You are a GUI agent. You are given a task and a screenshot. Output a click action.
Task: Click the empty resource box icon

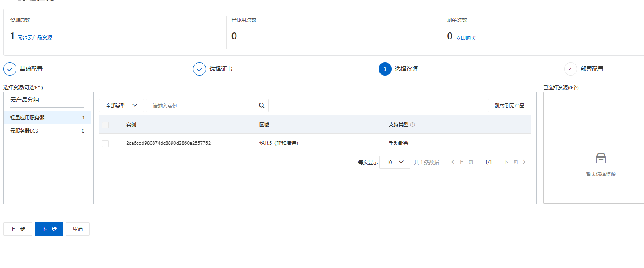pyautogui.click(x=601, y=158)
